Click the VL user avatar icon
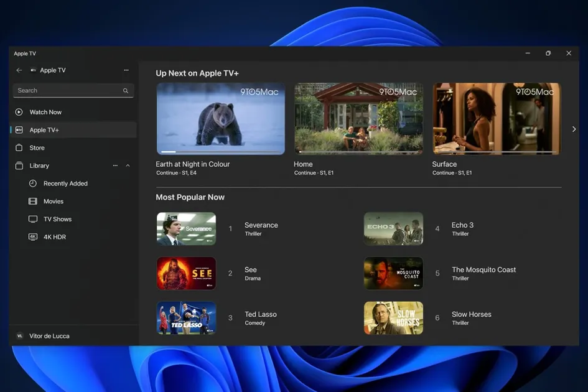 [19, 336]
